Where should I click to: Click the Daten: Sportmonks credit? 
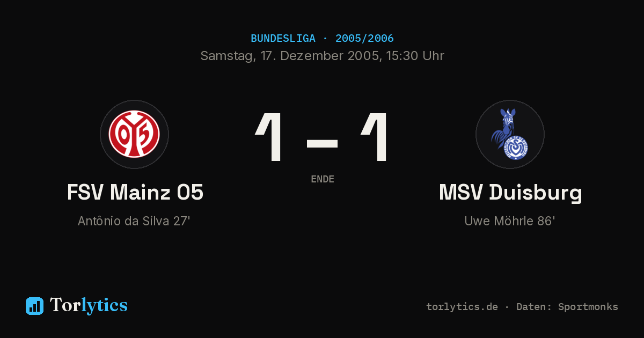coord(567,307)
